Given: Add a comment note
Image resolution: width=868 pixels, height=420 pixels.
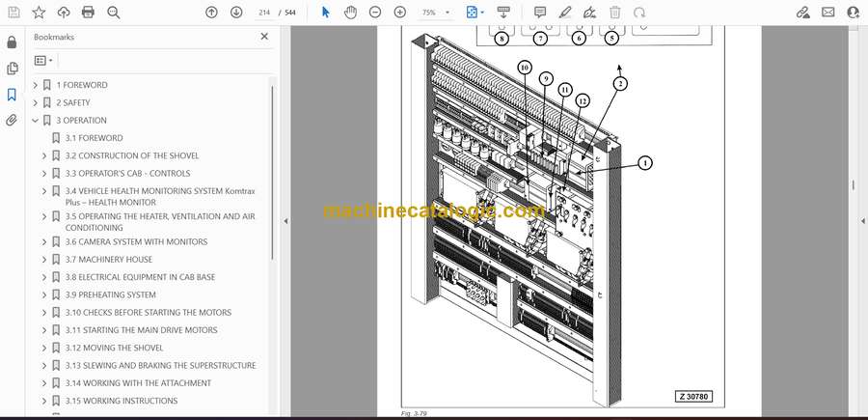Looking at the screenshot, I should click(x=540, y=13).
